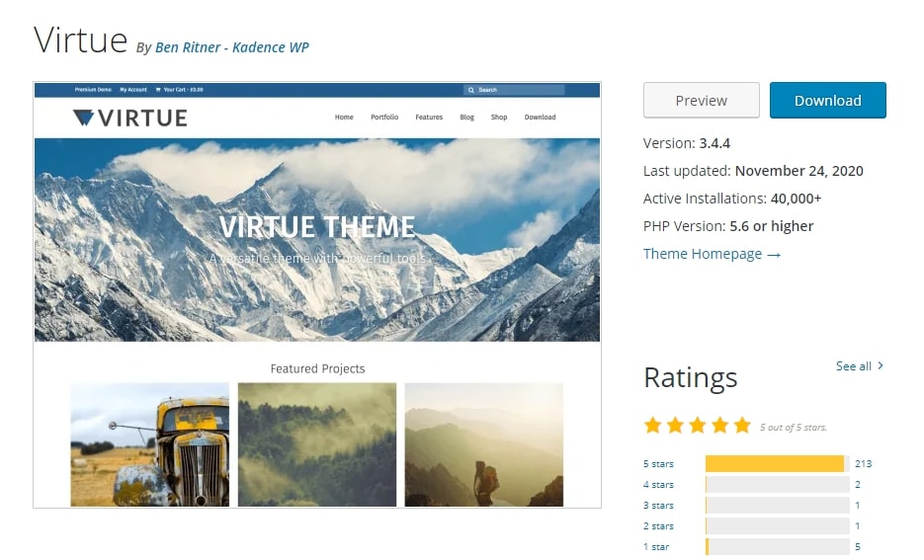Screen dimensions: 924x560
Task: Click the 1 star rating bar
Action: tap(778, 547)
